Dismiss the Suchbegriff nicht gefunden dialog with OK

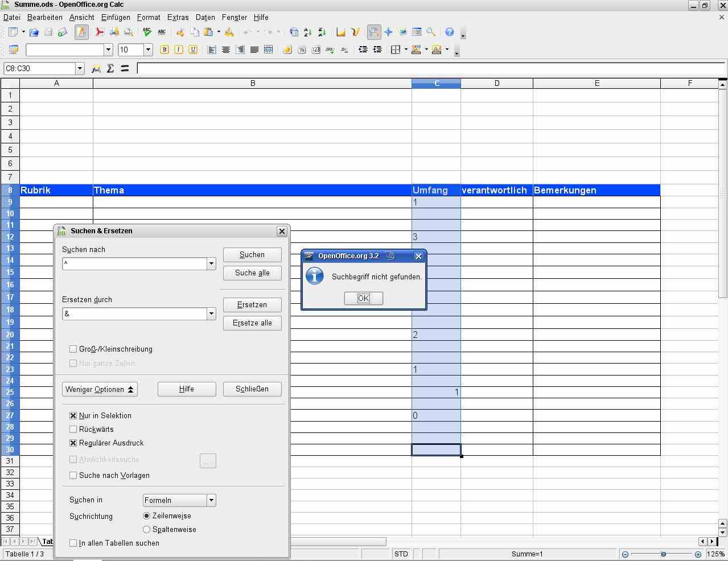pos(363,298)
